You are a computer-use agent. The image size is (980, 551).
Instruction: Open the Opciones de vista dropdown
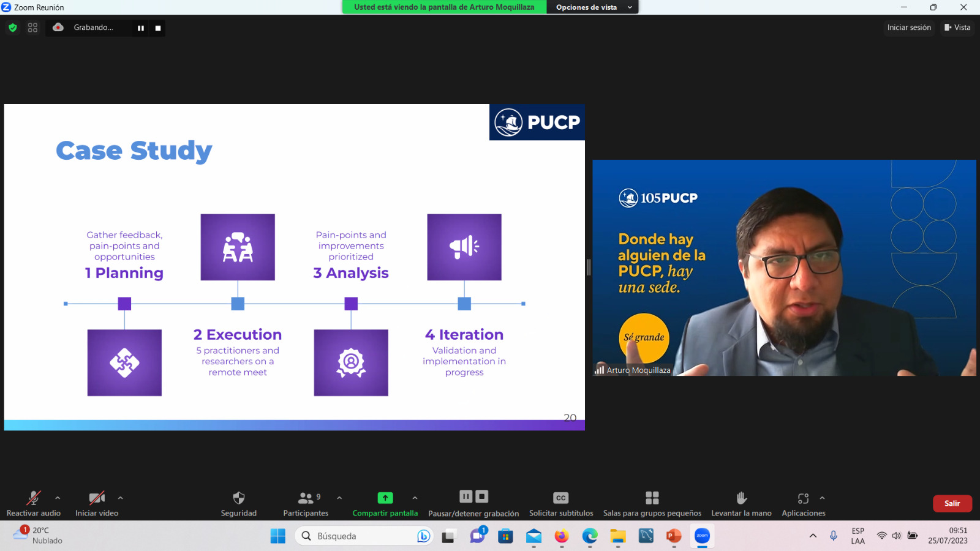(x=592, y=7)
